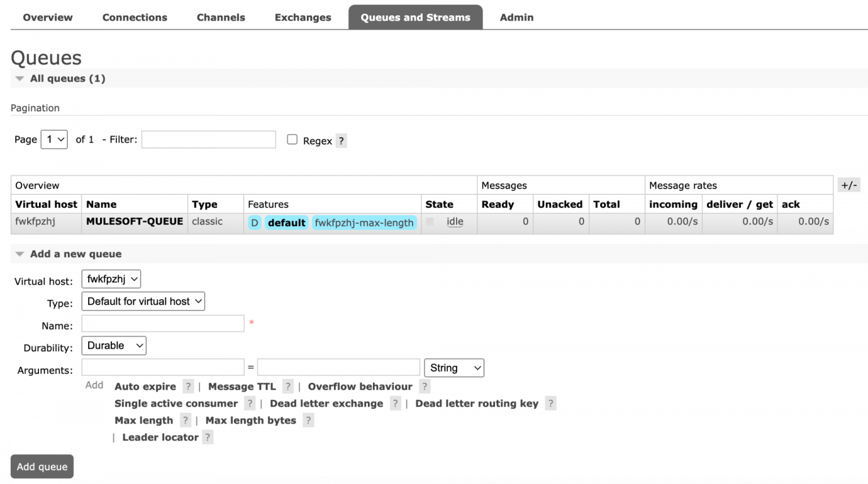The width and height of the screenshot is (868, 484).
Task: Click the Single active consumer help icon
Action: coord(250,403)
